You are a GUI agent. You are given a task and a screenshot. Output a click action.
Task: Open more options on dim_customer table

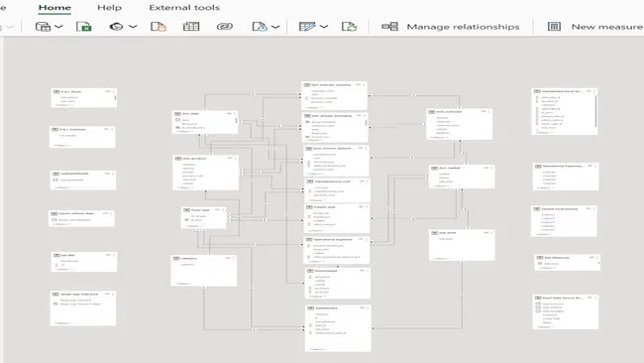(489, 111)
